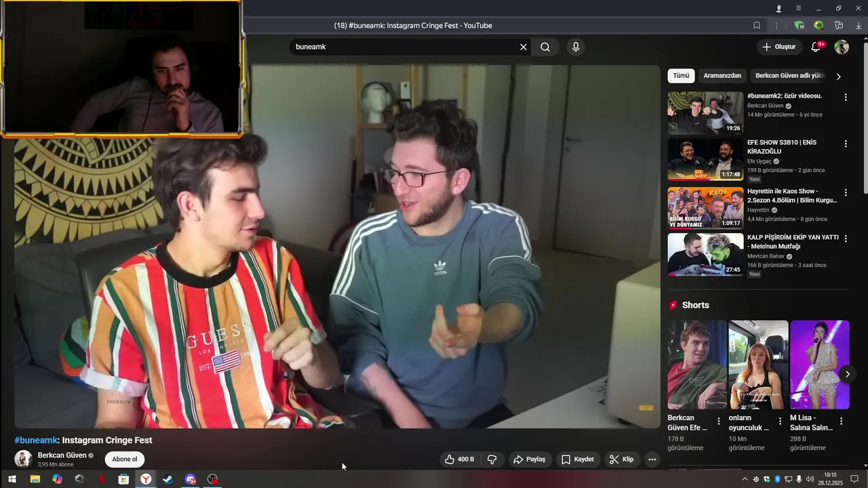The image size is (868, 488).
Task: Click the Oluştur create button
Action: click(x=778, y=47)
